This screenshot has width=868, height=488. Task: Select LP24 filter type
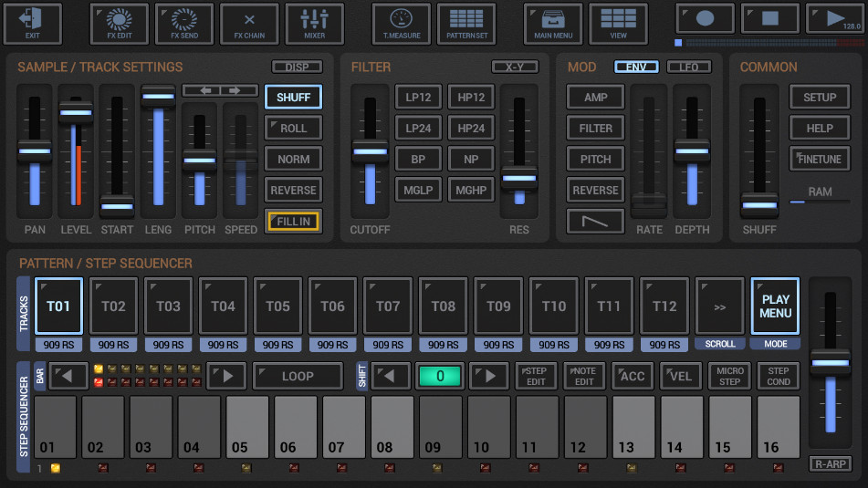tap(418, 129)
